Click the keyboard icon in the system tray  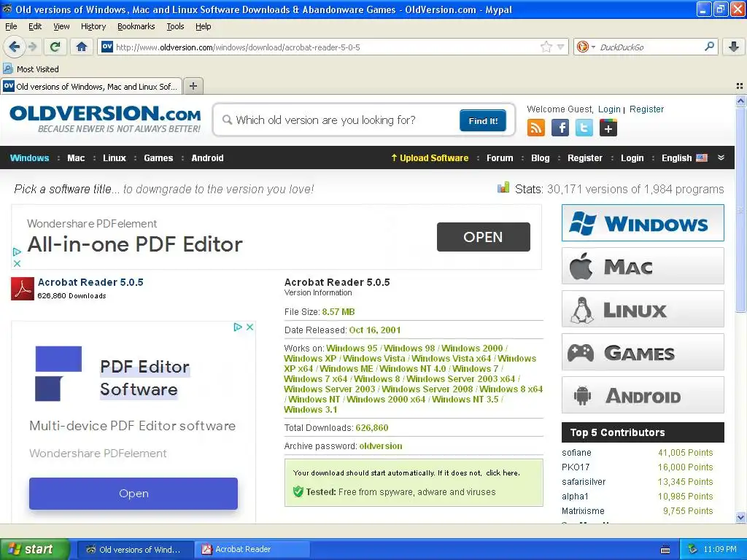pos(665,550)
